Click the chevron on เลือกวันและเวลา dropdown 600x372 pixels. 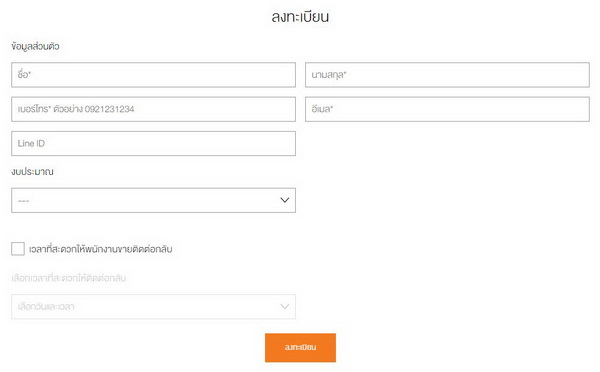tap(284, 307)
